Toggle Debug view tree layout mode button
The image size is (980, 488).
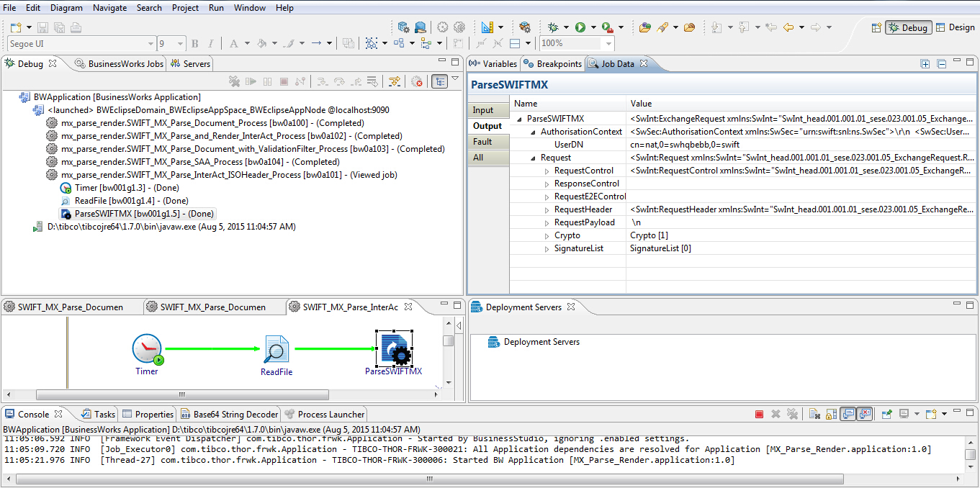point(439,81)
